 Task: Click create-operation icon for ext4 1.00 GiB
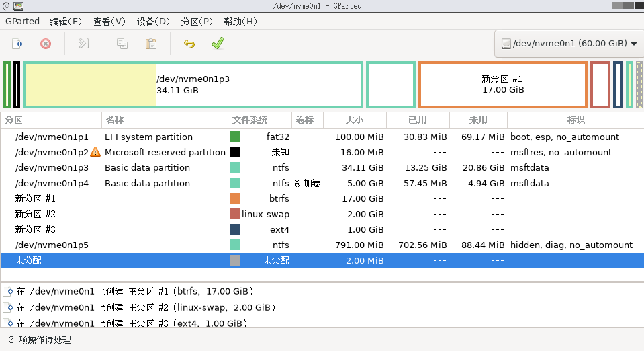9,323
